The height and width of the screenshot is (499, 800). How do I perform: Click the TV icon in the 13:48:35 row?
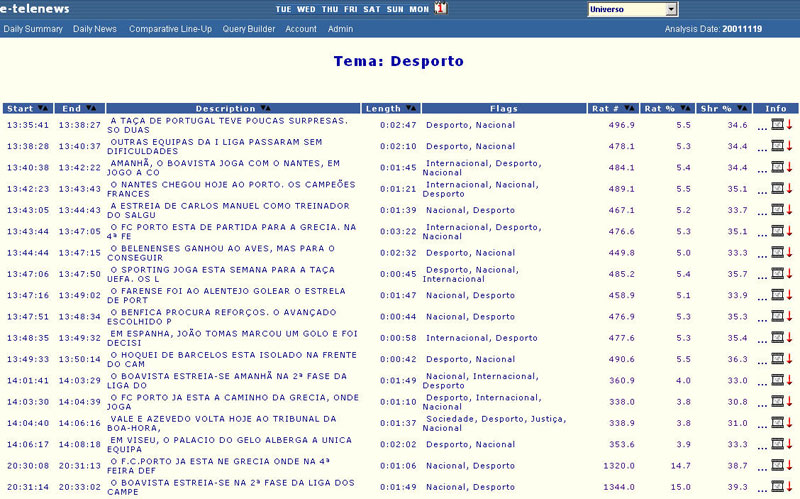(x=777, y=338)
